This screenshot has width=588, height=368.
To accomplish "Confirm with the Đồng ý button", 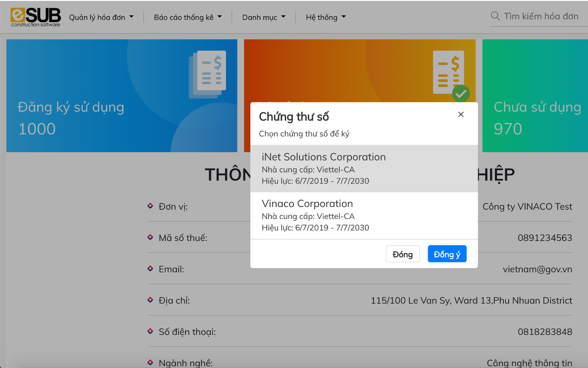I will tap(447, 254).
